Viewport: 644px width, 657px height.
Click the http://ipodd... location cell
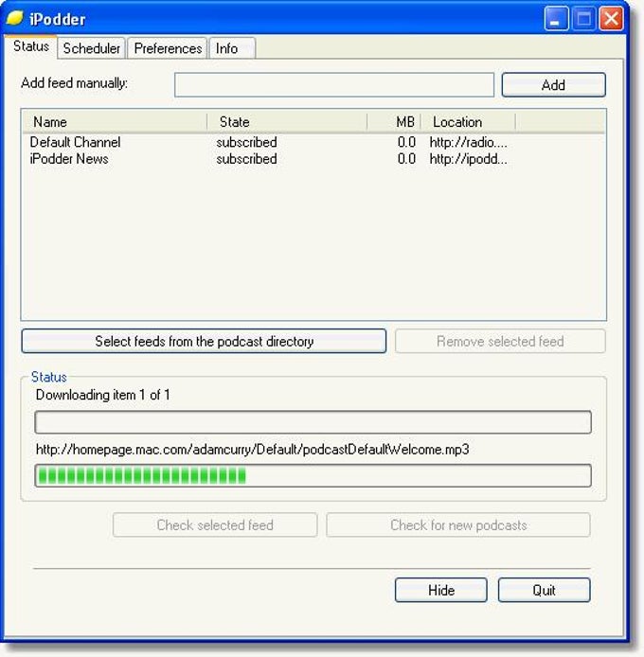469,159
